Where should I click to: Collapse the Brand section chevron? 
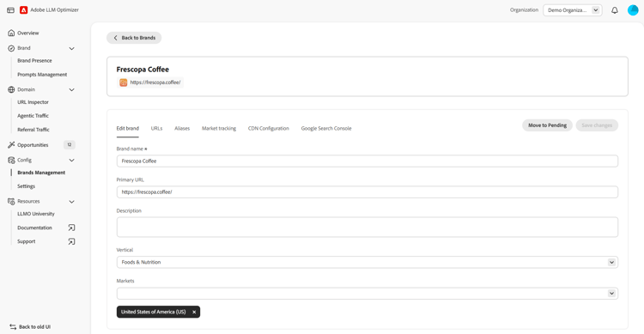pyautogui.click(x=71, y=48)
